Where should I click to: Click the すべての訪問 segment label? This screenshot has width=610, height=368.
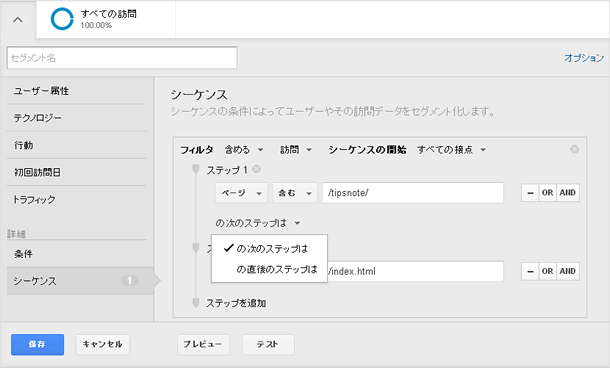pyautogui.click(x=109, y=14)
